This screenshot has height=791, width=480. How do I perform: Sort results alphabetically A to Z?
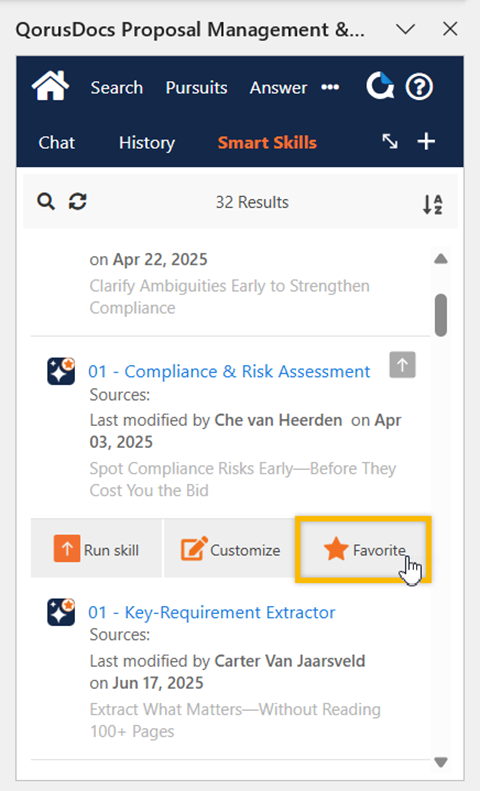click(433, 204)
